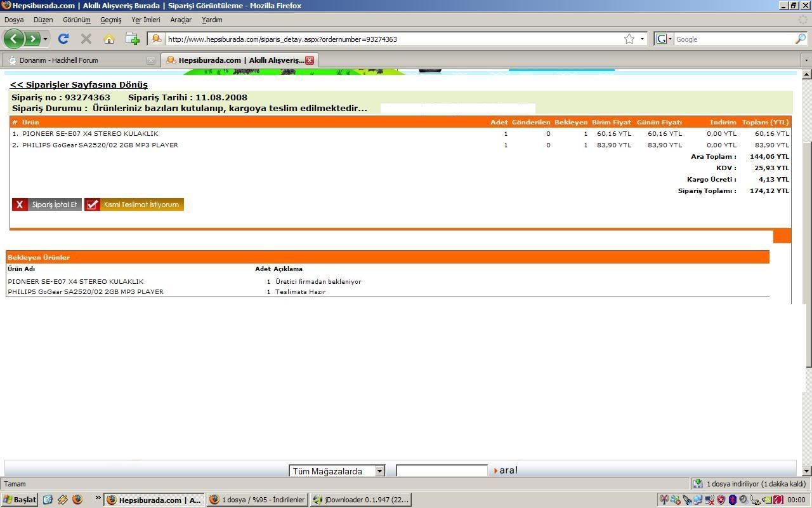
Task: Click the Firefox throbber activity icon
Action: pos(802,20)
